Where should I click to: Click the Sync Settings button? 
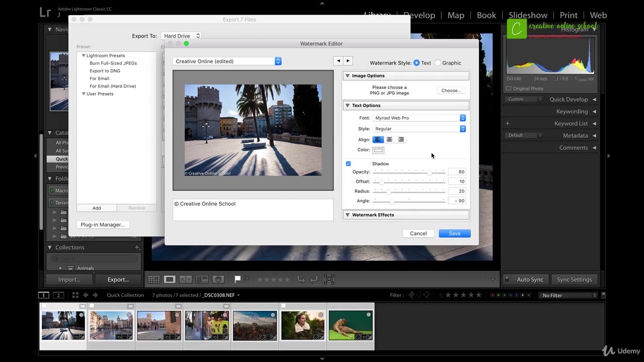(574, 280)
